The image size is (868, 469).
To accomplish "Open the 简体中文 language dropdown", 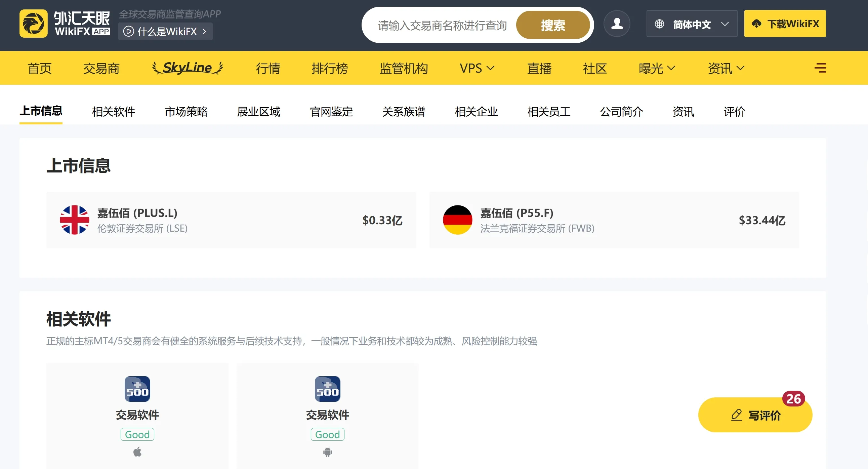I will tap(692, 24).
